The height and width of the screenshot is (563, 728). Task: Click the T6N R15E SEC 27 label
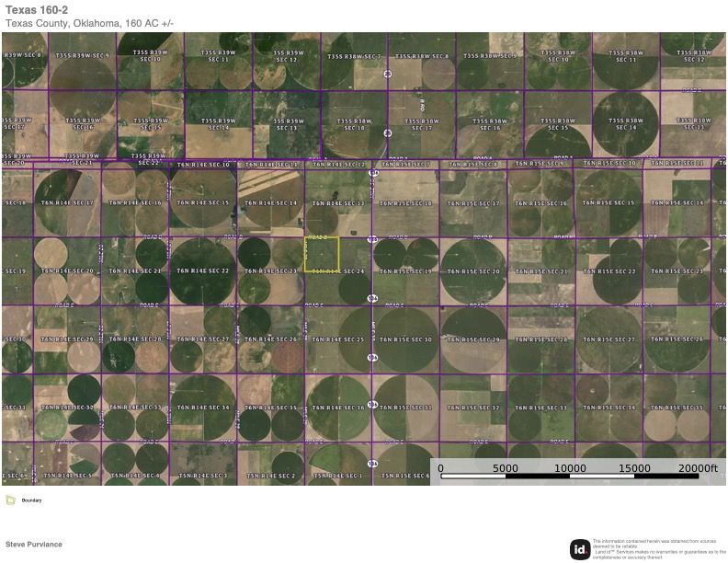(609, 339)
